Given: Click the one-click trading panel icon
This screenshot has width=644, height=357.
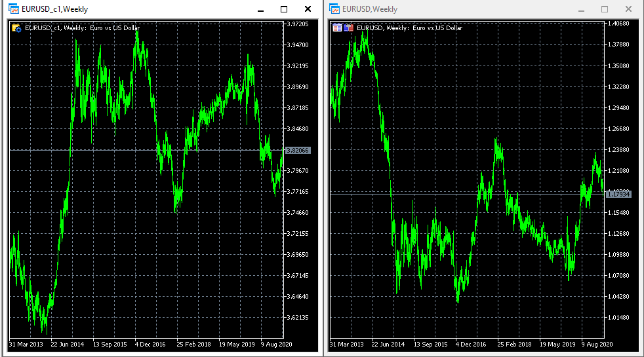Looking at the screenshot, I should (348, 28).
